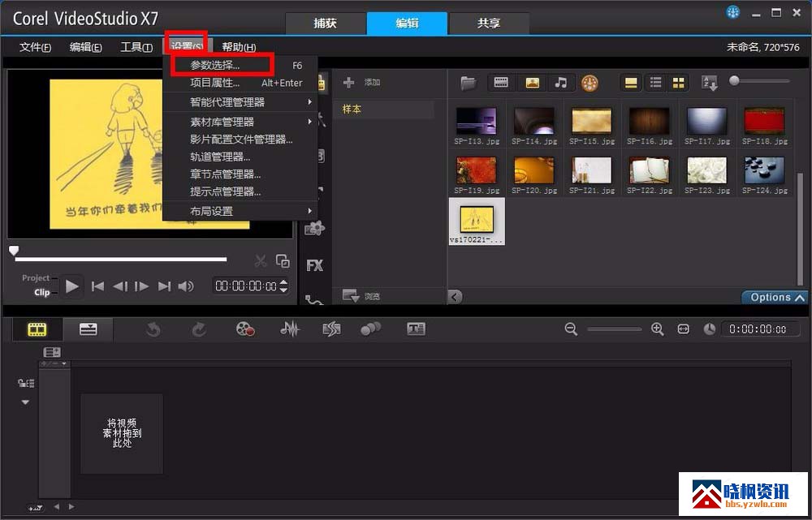
Task: Step to next frame
Action: click(x=141, y=286)
